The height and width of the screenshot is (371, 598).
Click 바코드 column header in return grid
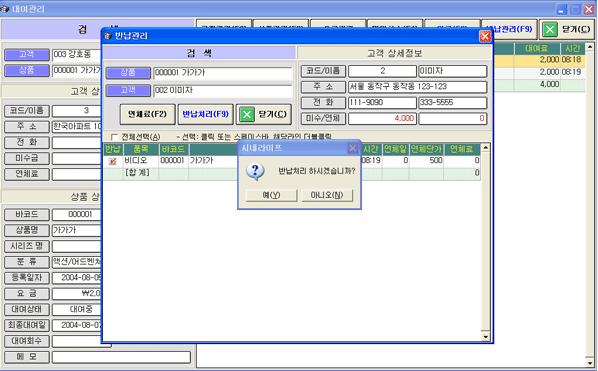coord(173,149)
